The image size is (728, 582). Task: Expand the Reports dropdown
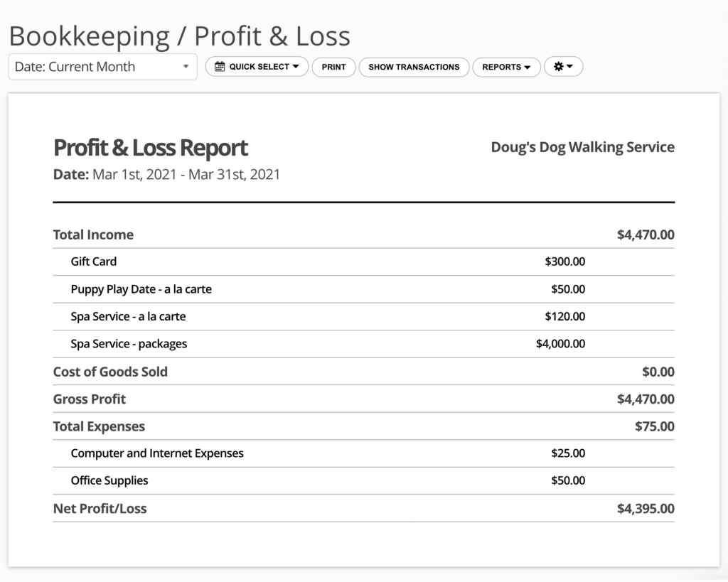506,67
